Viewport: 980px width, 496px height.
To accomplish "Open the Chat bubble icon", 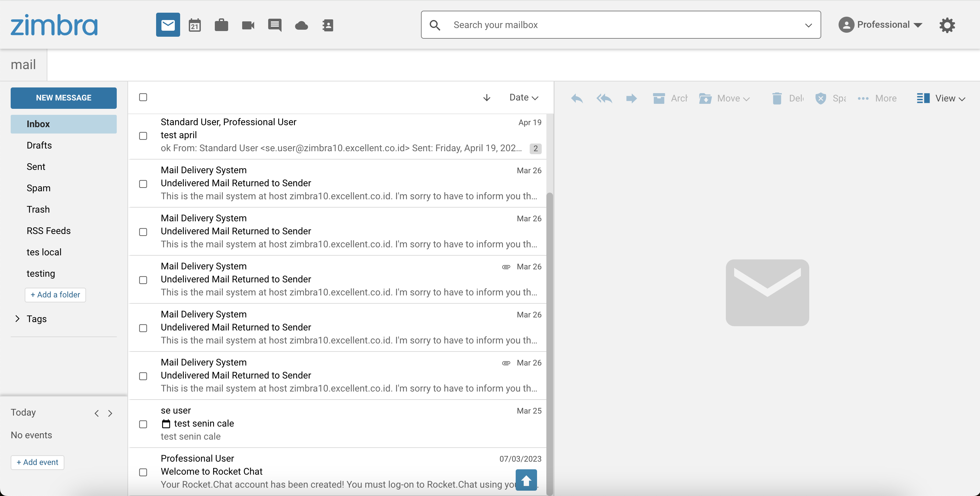I will (x=275, y=25).
